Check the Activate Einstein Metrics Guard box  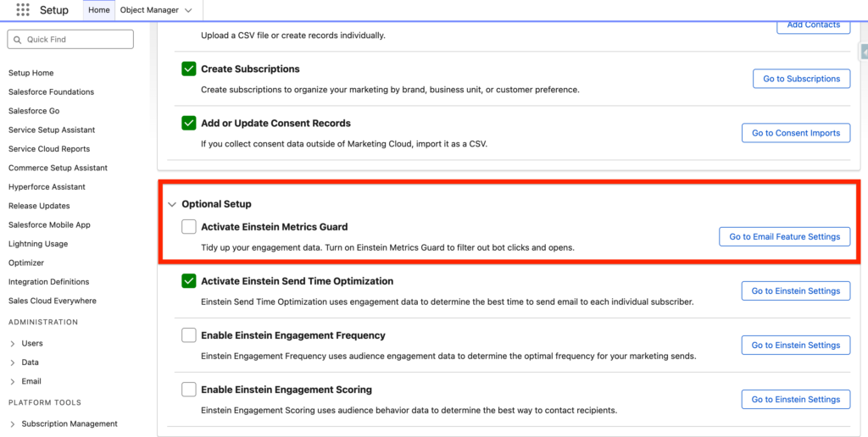[x=189, y=227]
